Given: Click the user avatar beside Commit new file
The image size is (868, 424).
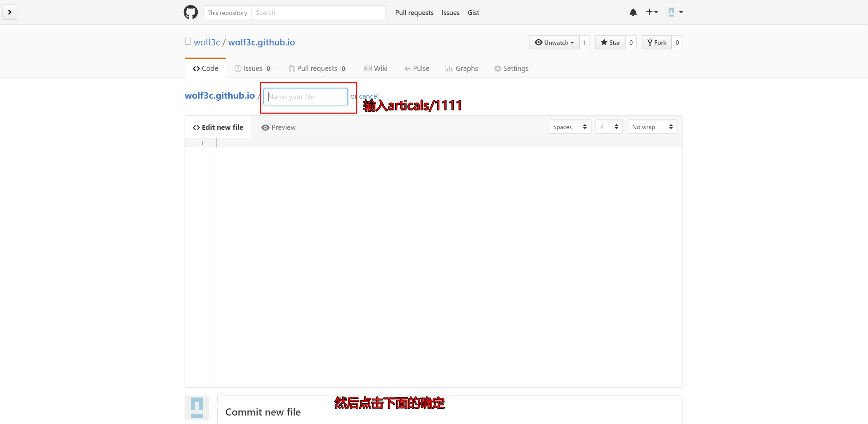Looking at the screenshot, I should coord(197,408).
